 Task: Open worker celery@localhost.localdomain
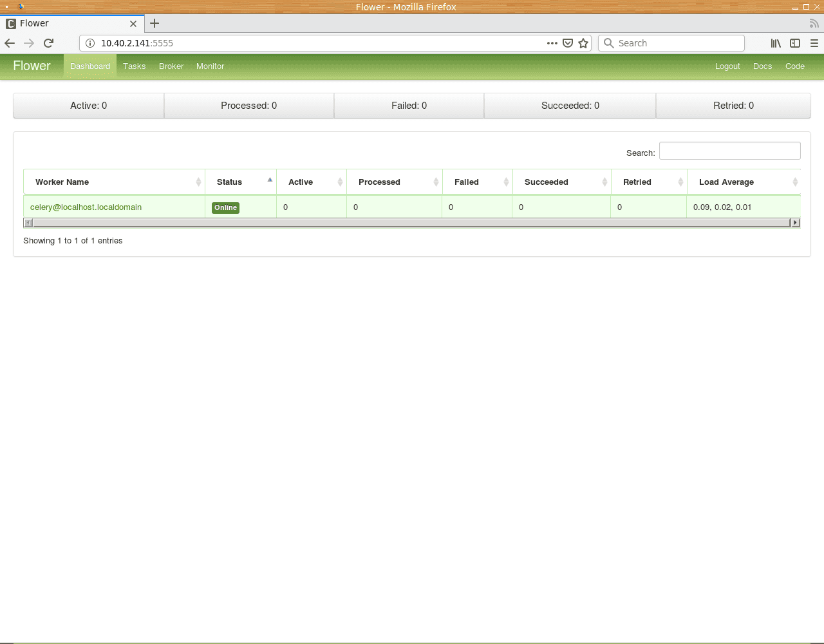pos(86,207)
